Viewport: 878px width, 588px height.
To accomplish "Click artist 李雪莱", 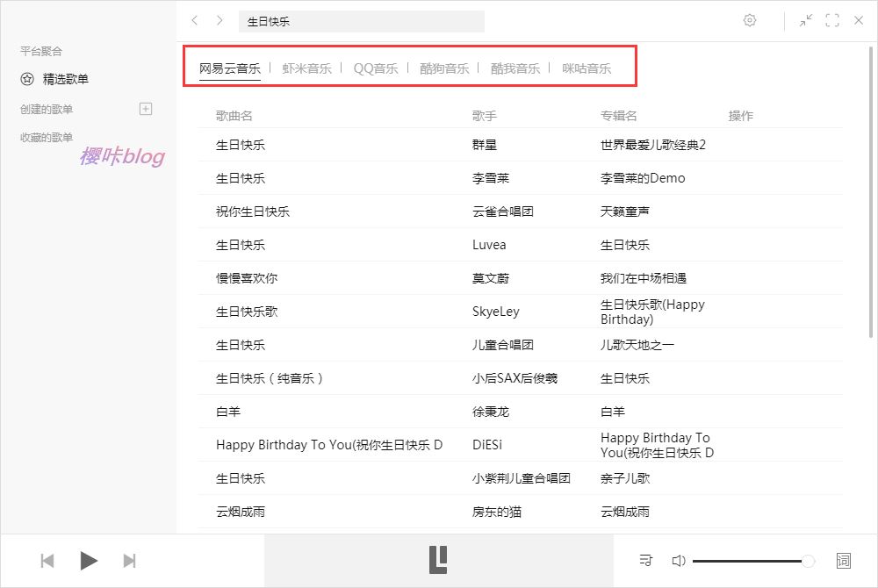I will point(491,178).
